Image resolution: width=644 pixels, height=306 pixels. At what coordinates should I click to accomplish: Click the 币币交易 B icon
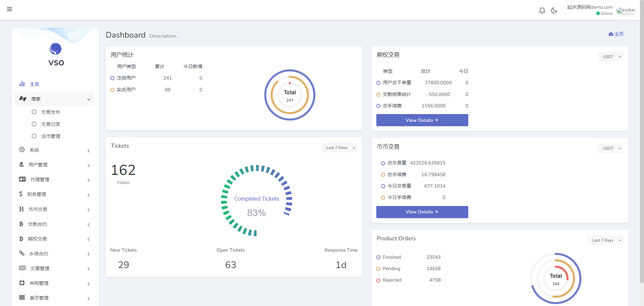pyautogui.click(x=21, y=209)
